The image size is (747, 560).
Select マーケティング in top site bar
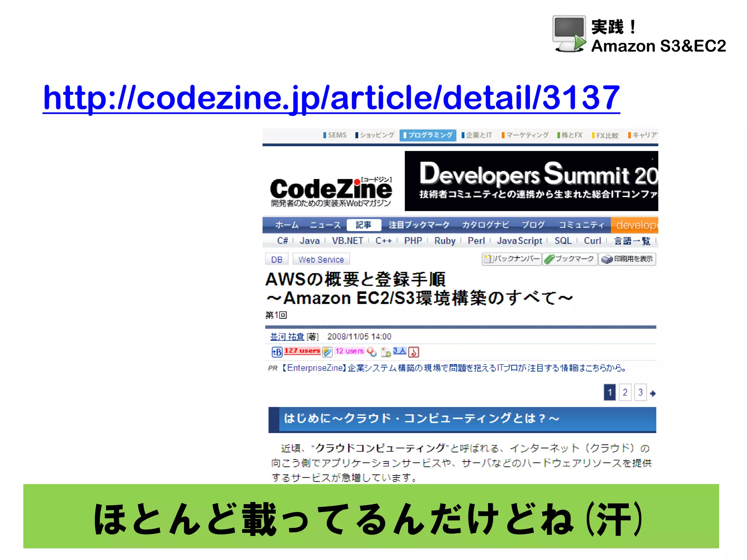click(x=525, y=135)
